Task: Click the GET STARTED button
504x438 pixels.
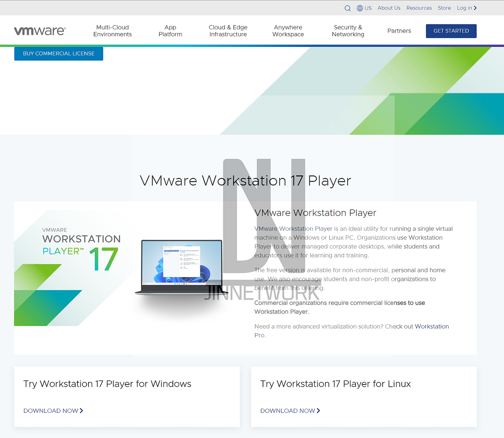Action: click(451, 31)
